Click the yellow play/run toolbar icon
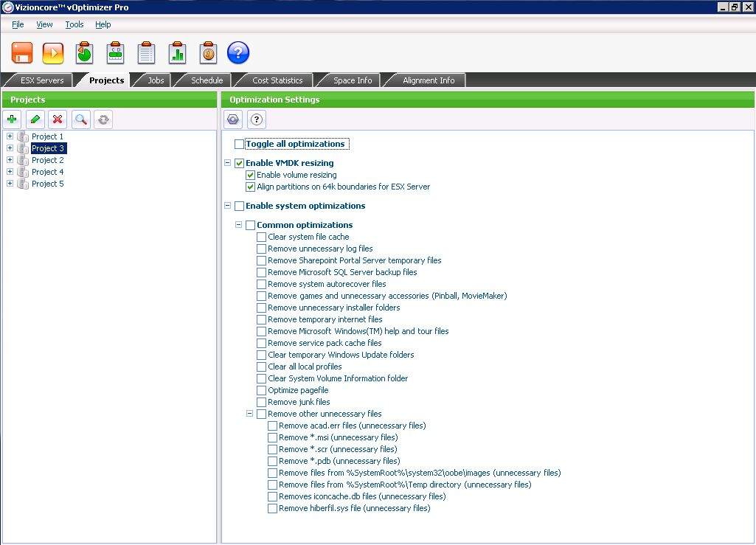Image resolution: width=756 pixels, height=545 pixels. (x=53, y=53)
